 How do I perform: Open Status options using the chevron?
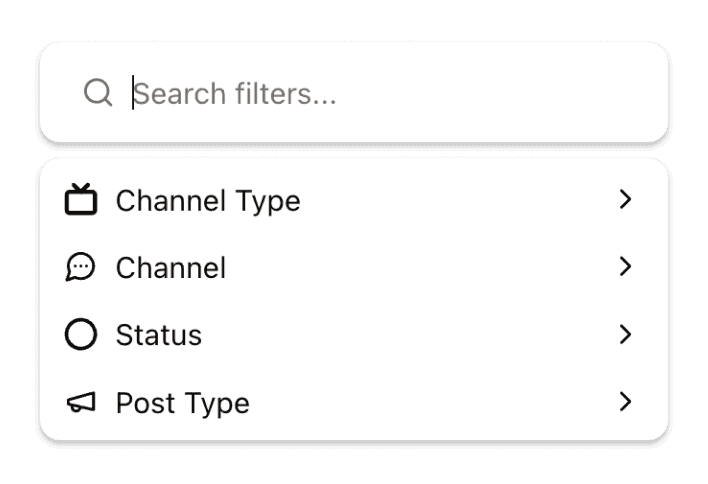pyautogui.click(x=626, y=334)
